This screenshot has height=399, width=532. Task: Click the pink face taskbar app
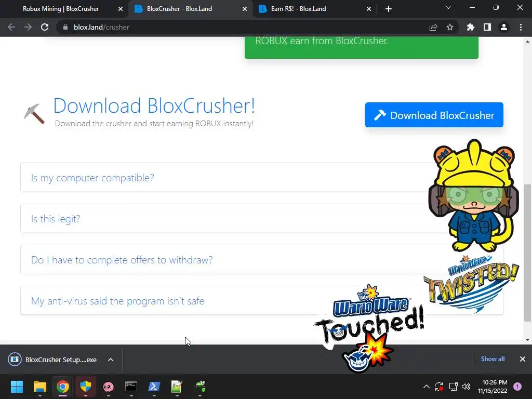pyautogui.click(x=108, y=387)
